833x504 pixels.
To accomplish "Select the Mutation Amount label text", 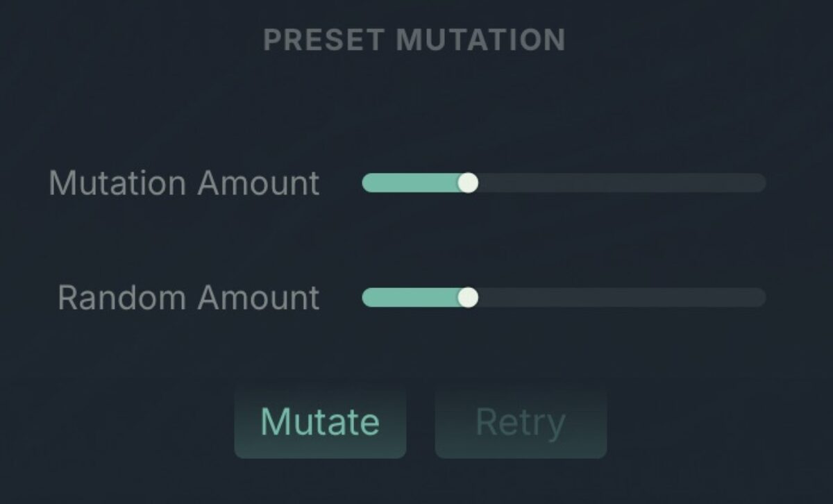I will (x=184, y=183).
